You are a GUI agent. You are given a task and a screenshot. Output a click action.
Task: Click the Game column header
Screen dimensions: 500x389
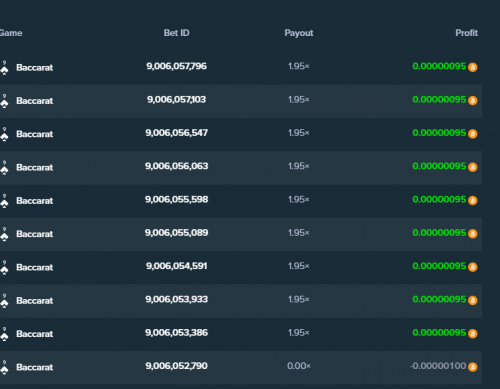11,33
